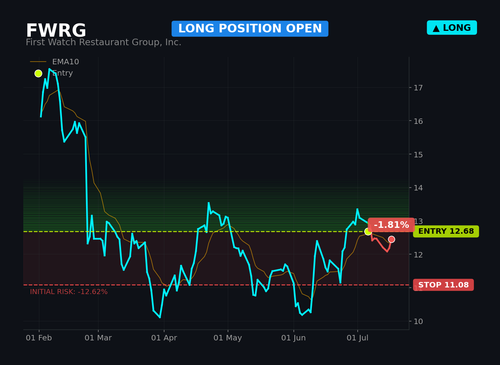Click the 01 Feb axis label
The image size is (500, 365).
tap(39, 338)
